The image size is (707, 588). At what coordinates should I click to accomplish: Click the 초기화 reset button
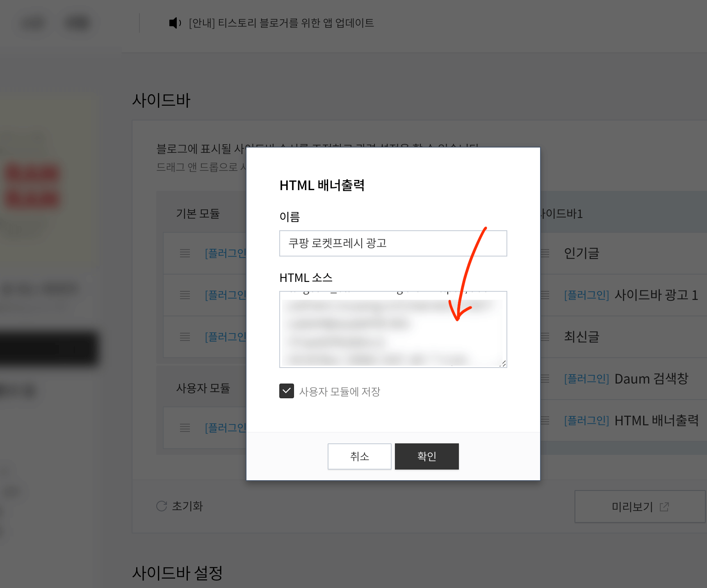[180, 506]
